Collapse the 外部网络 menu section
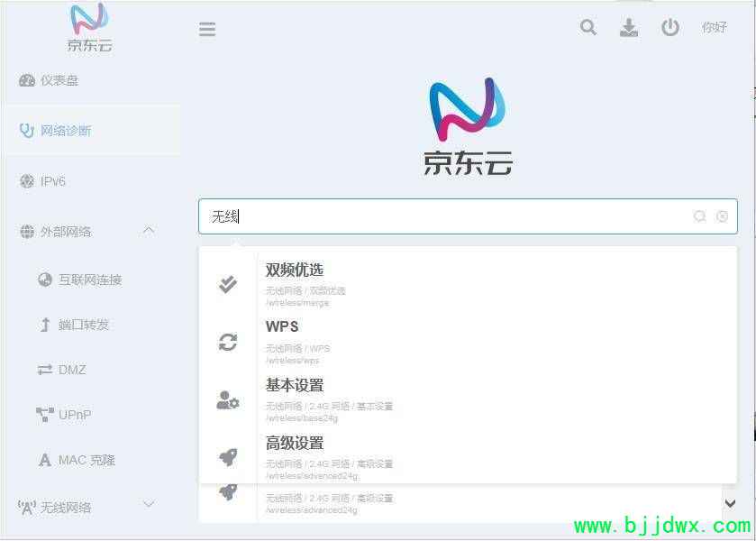Viewport: 756px width, 541px height. (149, 231)
